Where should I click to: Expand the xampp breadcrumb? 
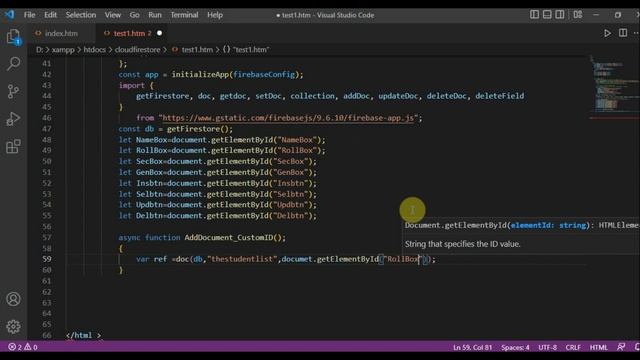[x=63, y=50]
